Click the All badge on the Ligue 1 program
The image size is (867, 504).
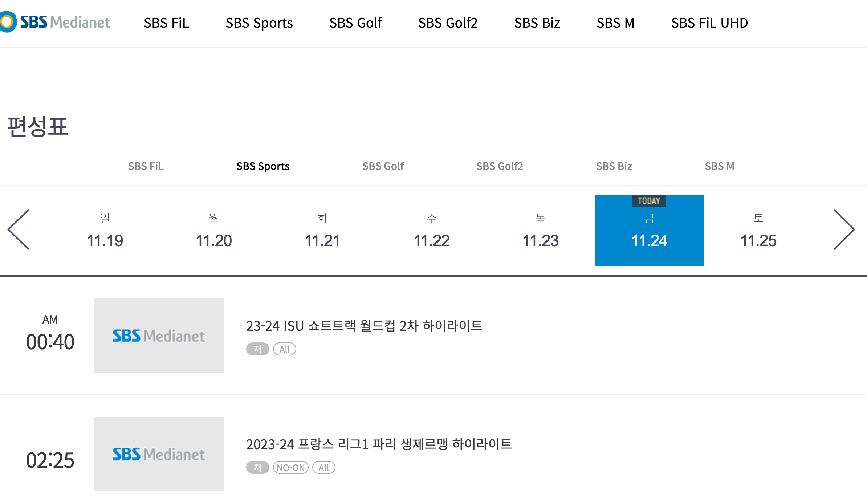click(323, 467)
